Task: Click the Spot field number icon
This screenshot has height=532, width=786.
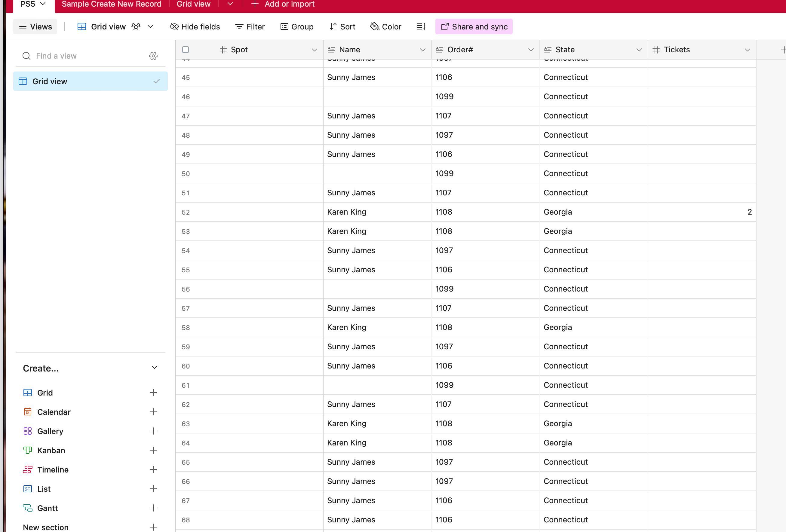Action: pos(223,50)
